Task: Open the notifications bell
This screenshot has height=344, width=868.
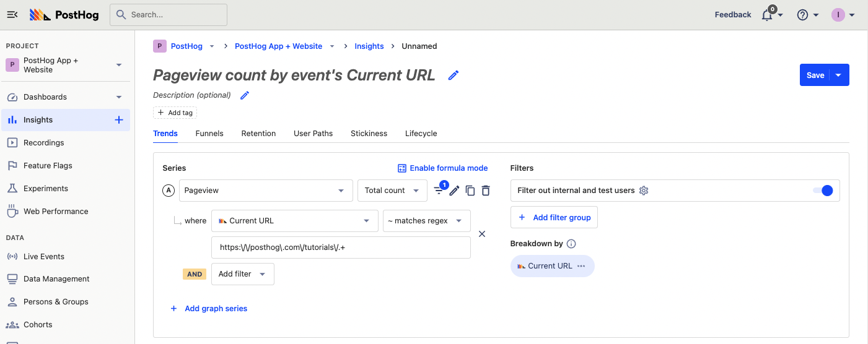Action: (767, 15)
